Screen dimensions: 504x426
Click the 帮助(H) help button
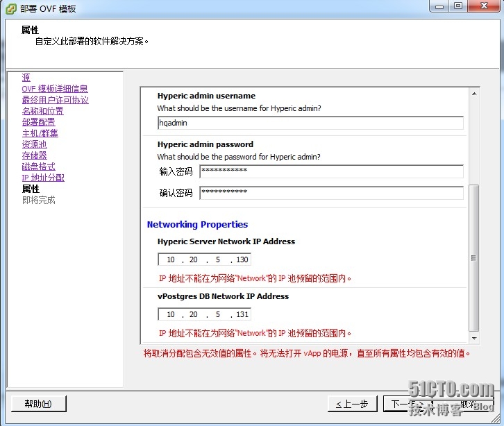pos(39,404)
